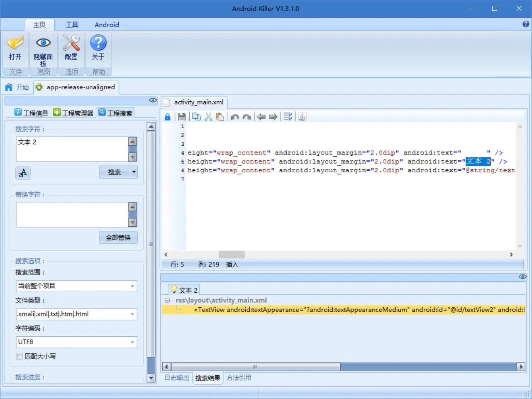Click the navigate back left arrow icon

[261, 117]
